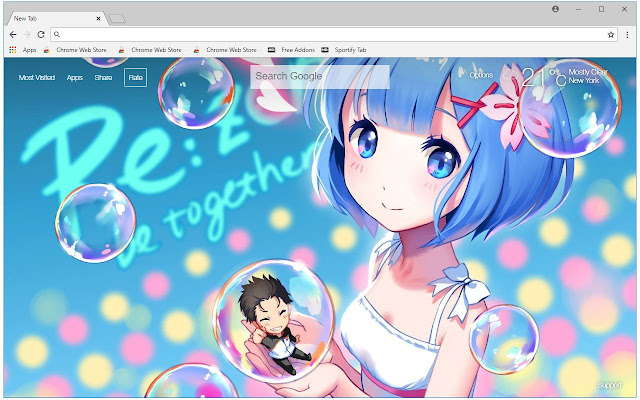
Task: Click the Mostly Clear weather text
Action: coord(588,72)
